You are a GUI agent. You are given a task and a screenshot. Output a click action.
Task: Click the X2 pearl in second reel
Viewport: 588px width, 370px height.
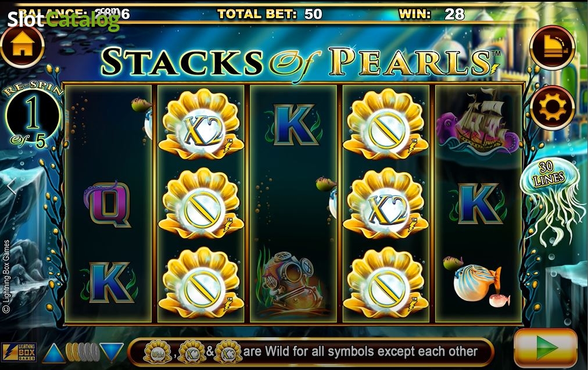point(201,124)
